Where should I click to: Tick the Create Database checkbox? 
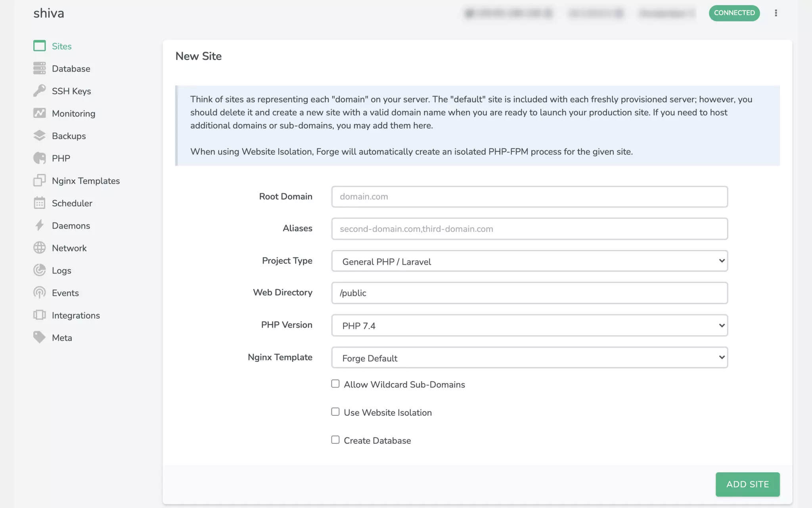click(x=335, y=440)
